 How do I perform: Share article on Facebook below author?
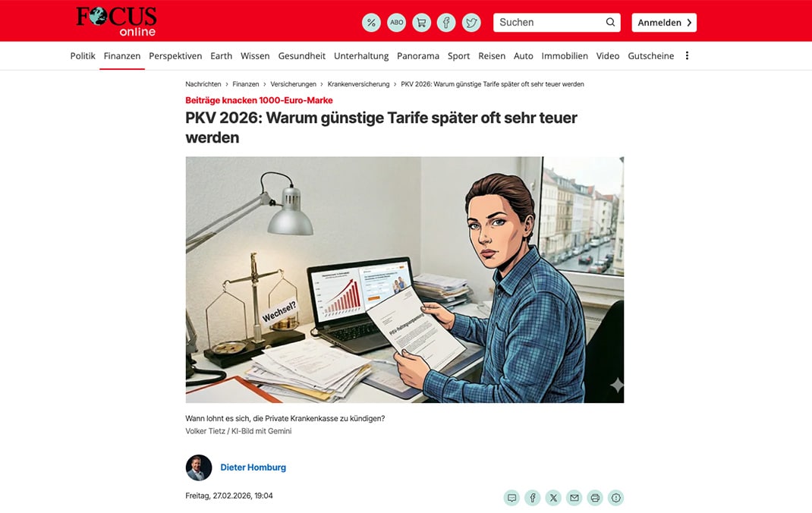(533, 498)
